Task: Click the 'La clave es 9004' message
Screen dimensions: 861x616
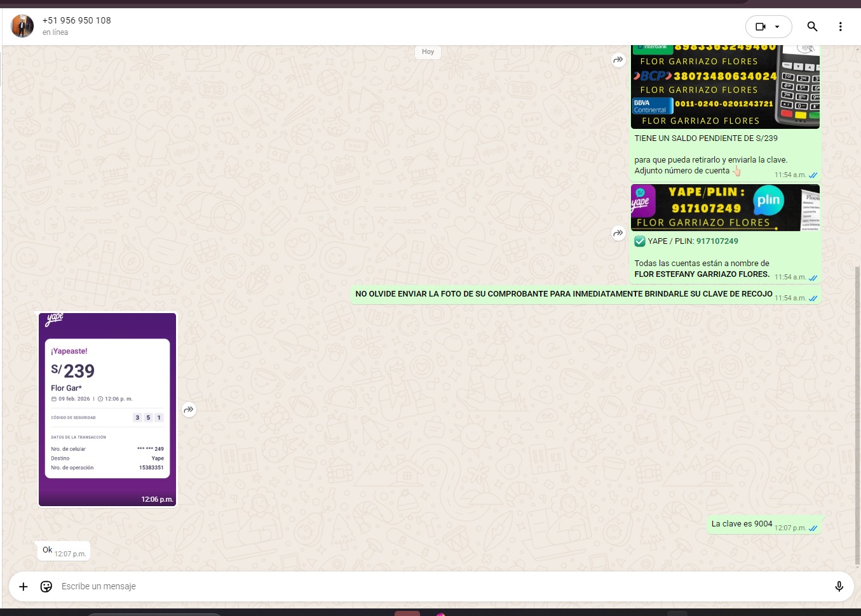Action: [742, 524]
